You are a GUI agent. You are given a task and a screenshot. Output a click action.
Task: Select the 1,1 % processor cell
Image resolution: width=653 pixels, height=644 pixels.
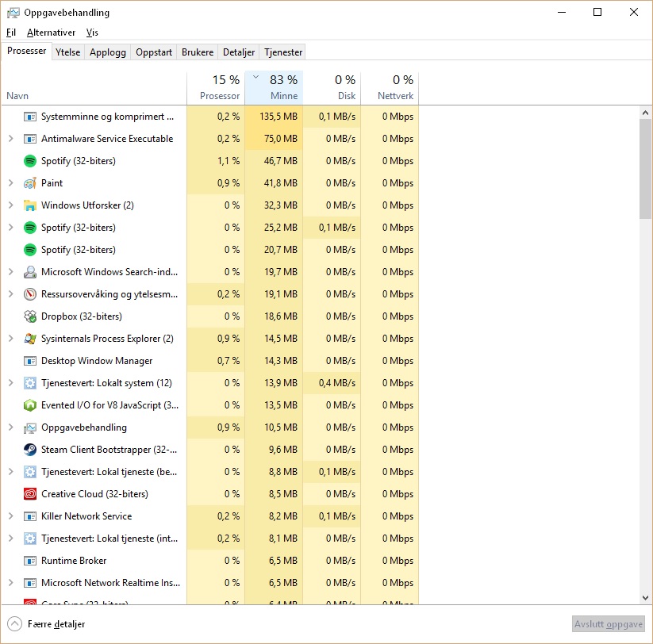[216, 161]
